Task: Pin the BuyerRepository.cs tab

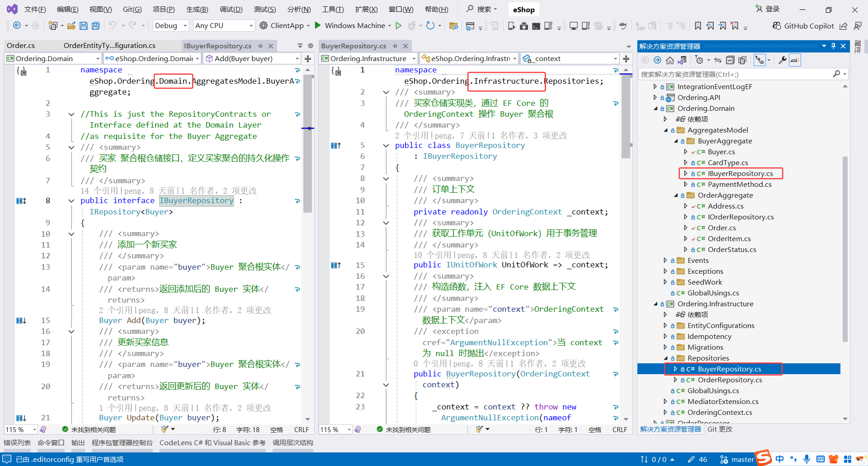Action: [395, 46]
